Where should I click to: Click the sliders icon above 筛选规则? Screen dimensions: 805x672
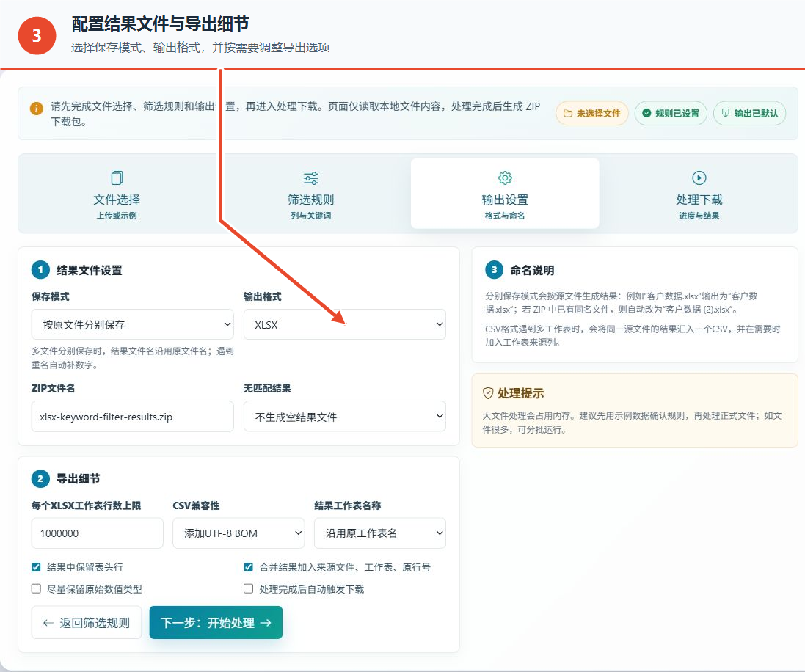[310, 178]
